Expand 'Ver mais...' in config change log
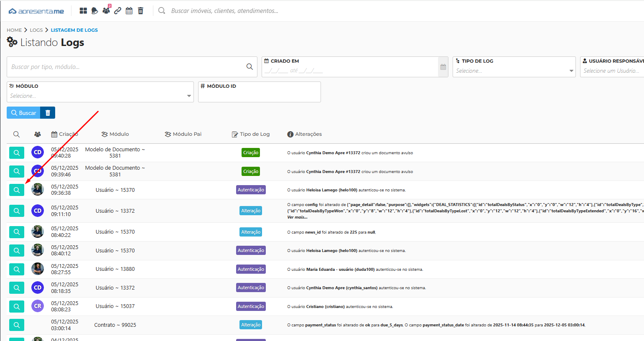The image size is (644, 341). pos(297,217)
